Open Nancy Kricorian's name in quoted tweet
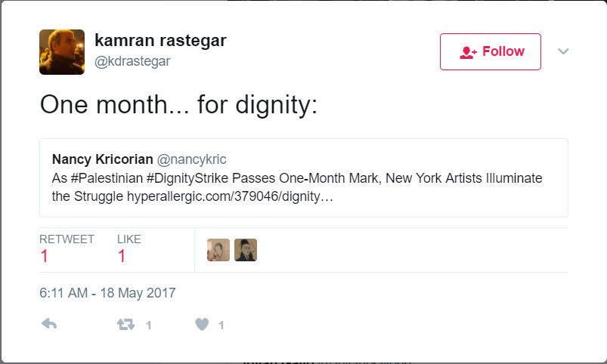 tap(102, 159)
